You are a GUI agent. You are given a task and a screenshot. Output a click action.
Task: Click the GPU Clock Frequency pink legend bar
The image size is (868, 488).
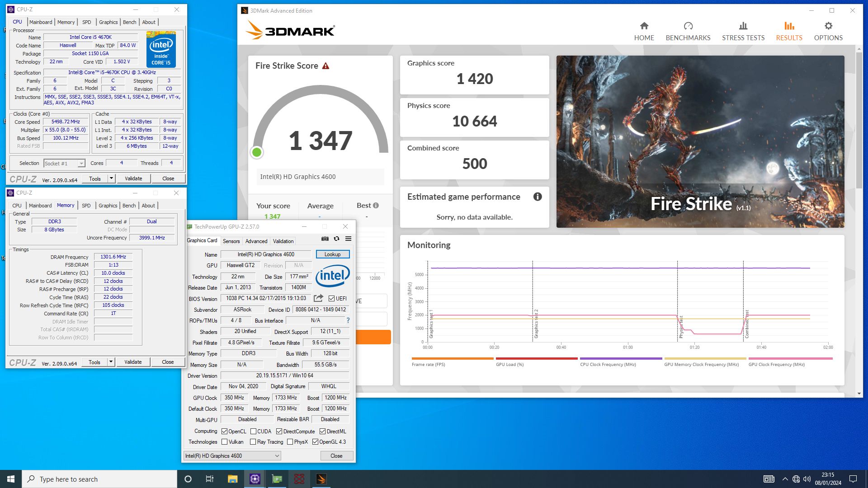pos(790,359)
